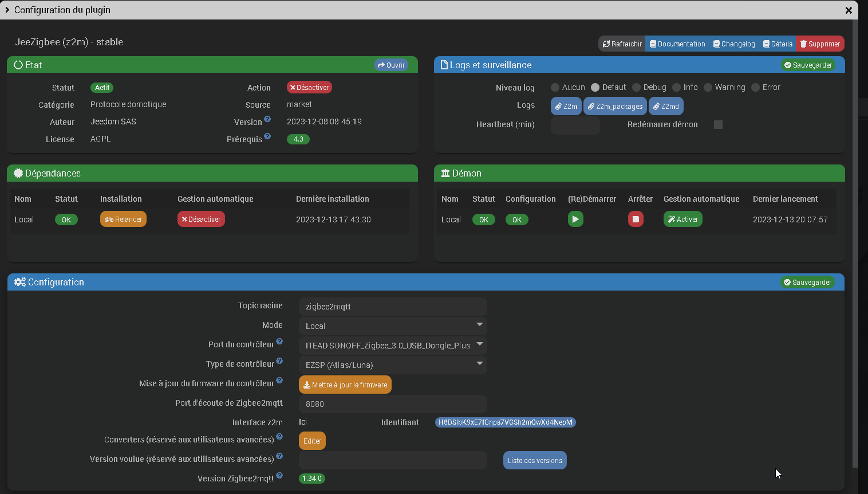Select Error log level

(x=755, y=87)
